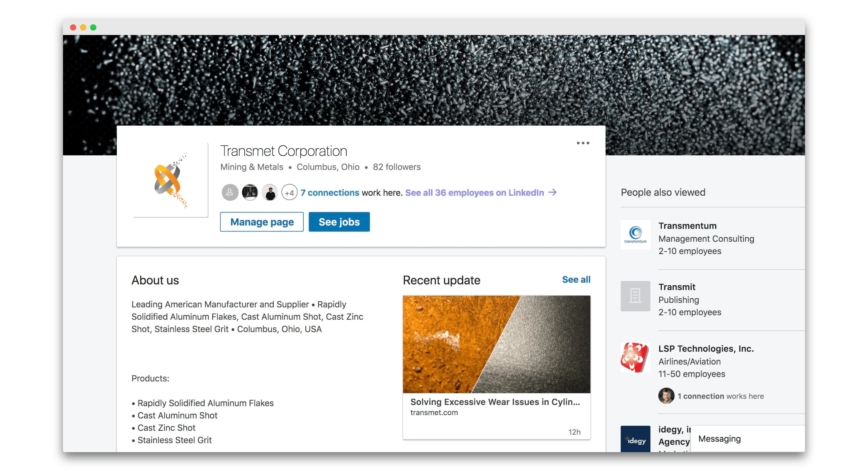Open the Transmentum company name link
This screenshot has width=868, height=471.
[x=688, y=226]
